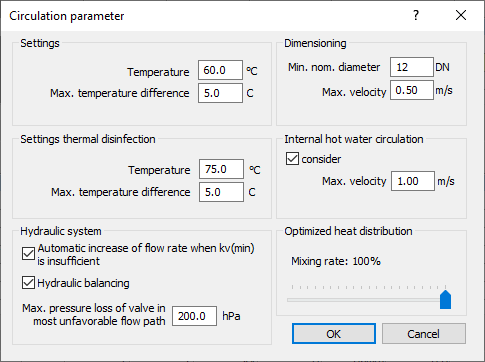Click internal circulation Max. velocity field 1.00

pyautogui.click(x=413, y=181)
